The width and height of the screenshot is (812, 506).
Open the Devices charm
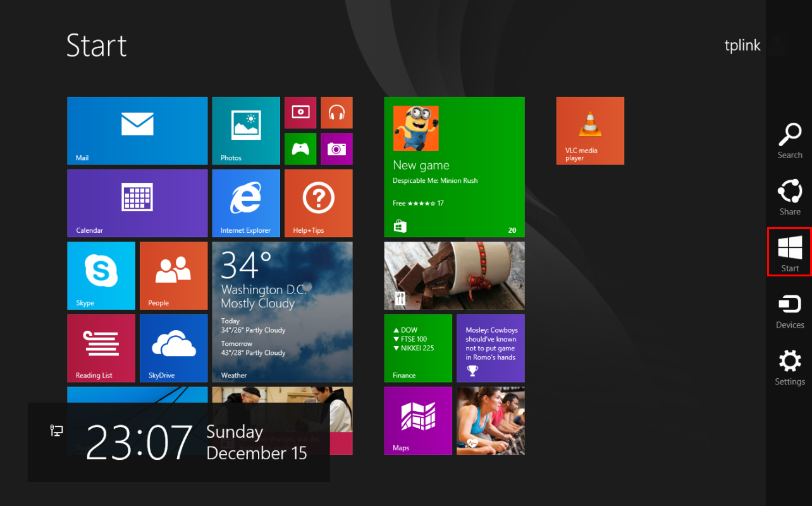tap(789, 311)
